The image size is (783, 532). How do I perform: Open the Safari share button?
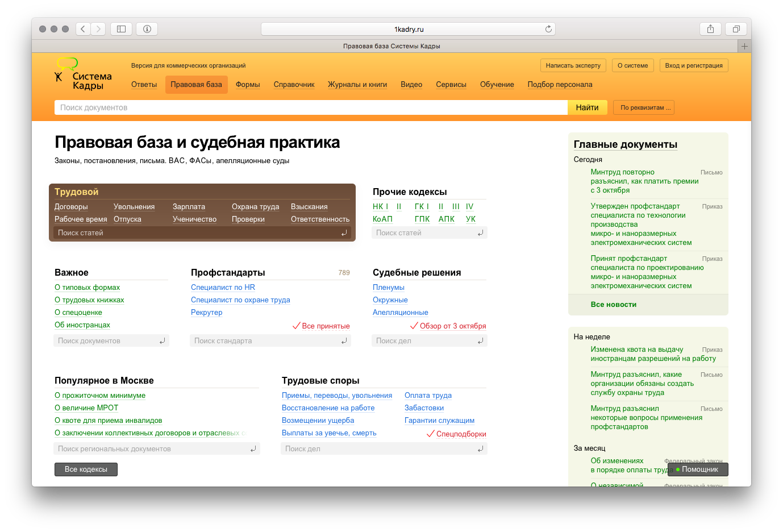[x=710, y=29]
